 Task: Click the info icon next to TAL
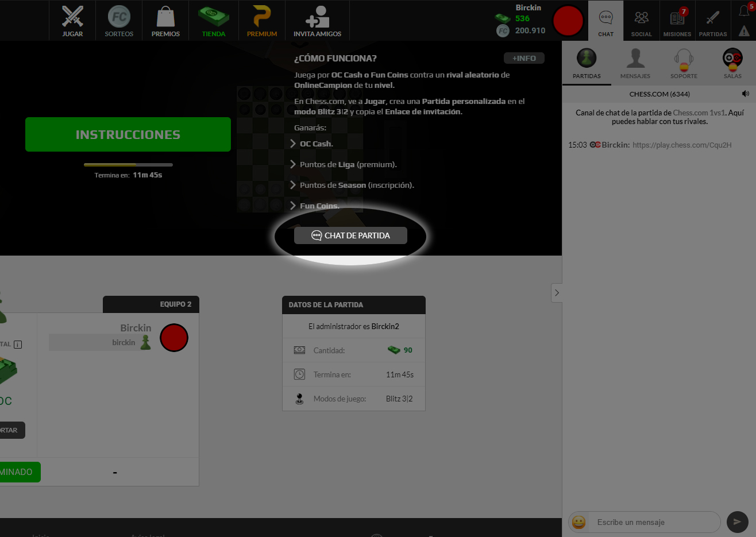18,345
